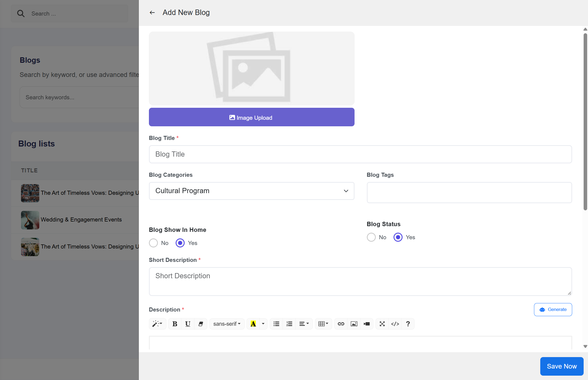The width and height of the screenshot is (588, 380).
Task: Open code view with the </> icon
Action: 395,324
